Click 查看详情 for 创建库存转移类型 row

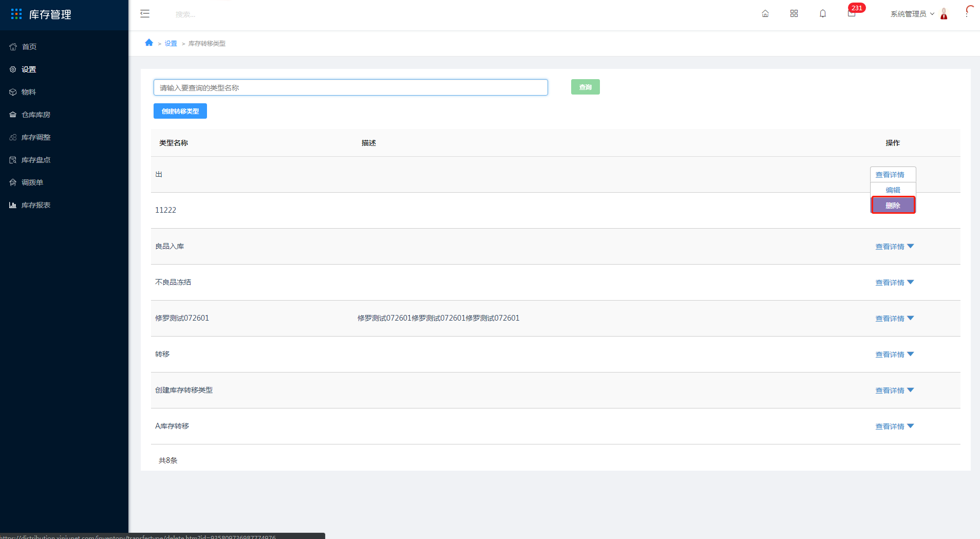click(890, 391)
